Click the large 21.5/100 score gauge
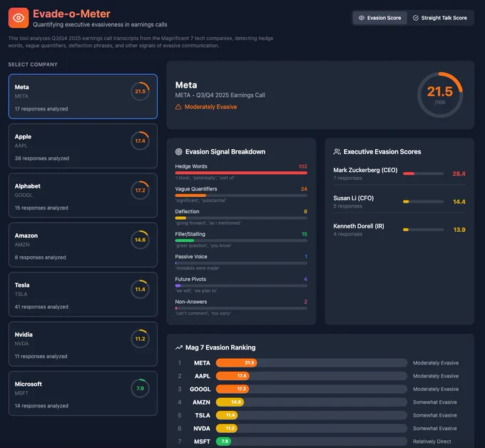 [440, 95]
